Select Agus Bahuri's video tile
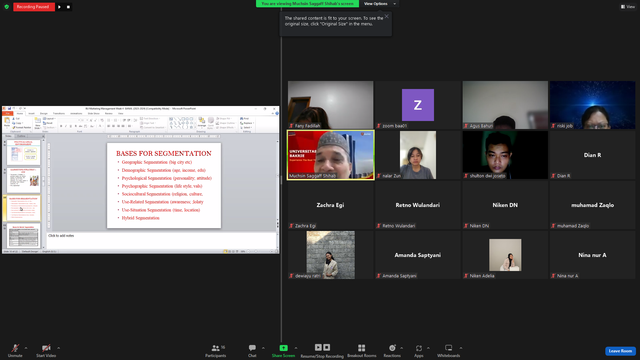Screen dimensions: 640x360 pos(505,105)
